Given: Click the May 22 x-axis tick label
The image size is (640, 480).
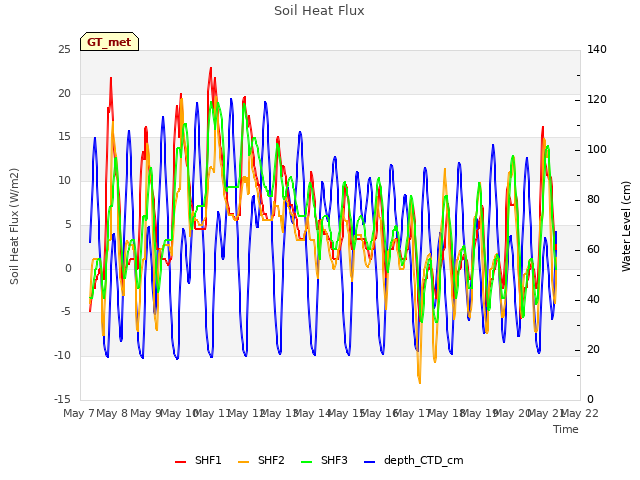Looking at the screenshot, I should click(x=580, y=413).
